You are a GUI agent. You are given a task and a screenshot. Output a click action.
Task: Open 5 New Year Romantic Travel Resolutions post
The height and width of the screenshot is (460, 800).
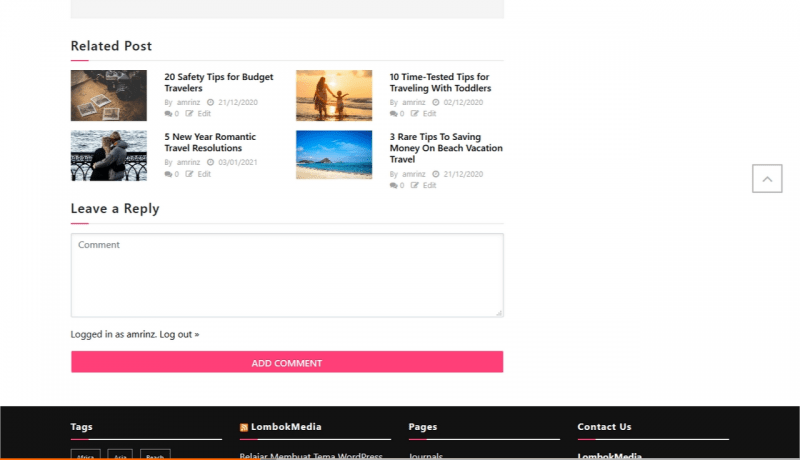coord(210,142)
